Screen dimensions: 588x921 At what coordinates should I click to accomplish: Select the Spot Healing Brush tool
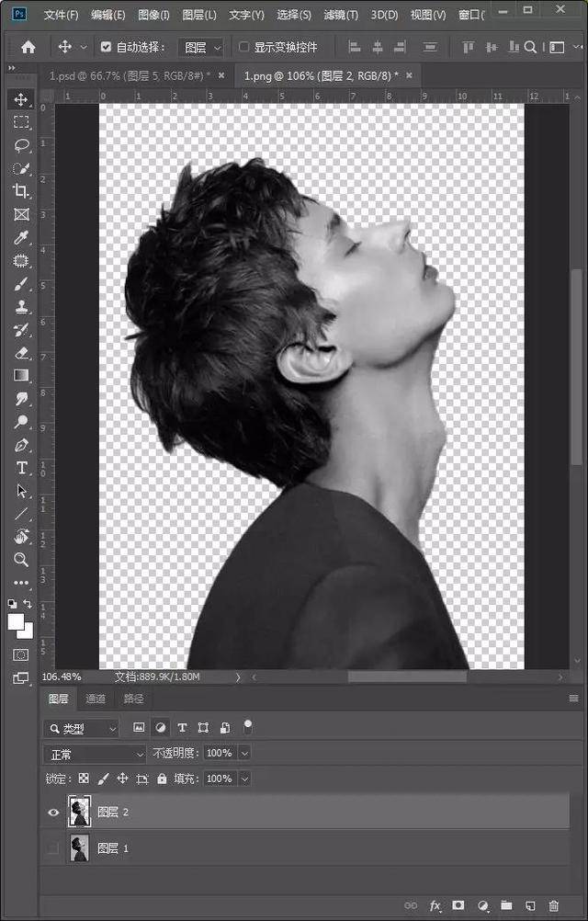[x=21, y=260]
